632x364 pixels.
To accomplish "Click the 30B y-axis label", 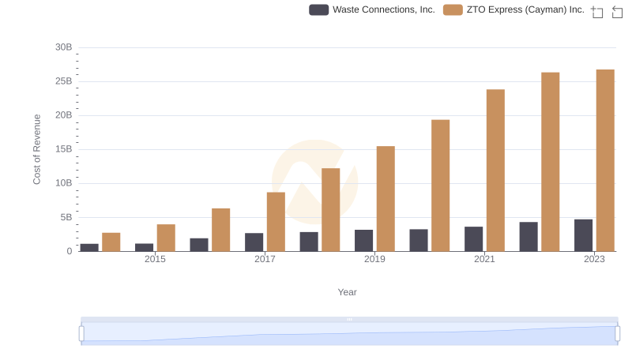I will click(64, 47).
